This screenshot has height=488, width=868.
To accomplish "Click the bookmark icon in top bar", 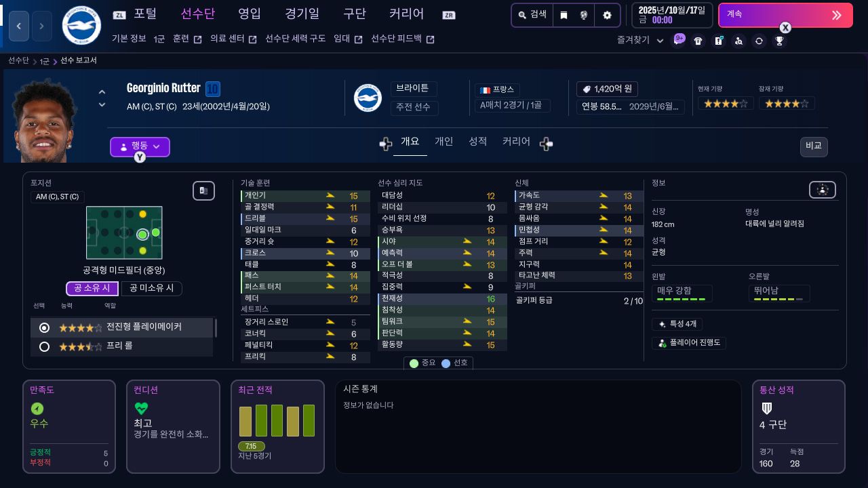I will 564,15.
